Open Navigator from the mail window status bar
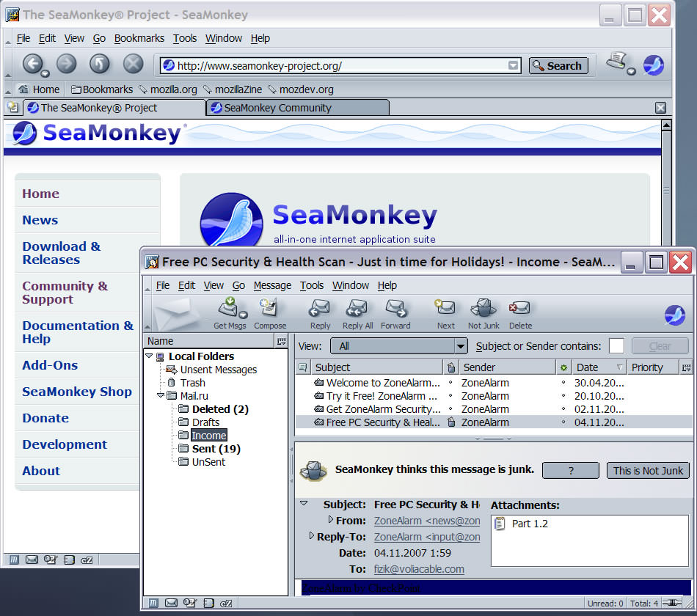Viewport: 697px width, 616px height. pos(153,603)
